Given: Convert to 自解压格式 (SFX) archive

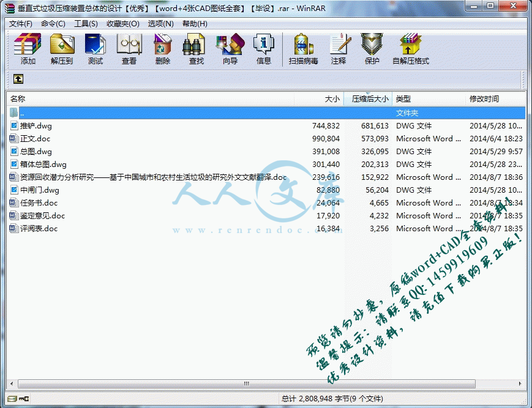Looking at the screenshot, I should click(411, 49).
